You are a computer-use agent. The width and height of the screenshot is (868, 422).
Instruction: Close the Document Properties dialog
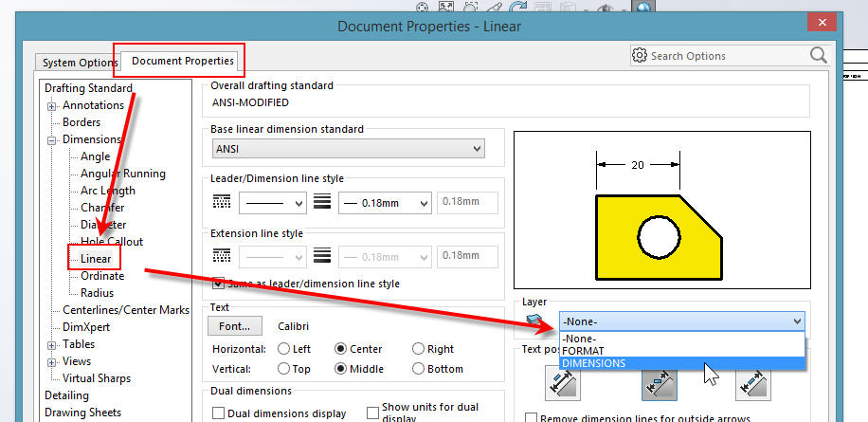pos(823,23)
